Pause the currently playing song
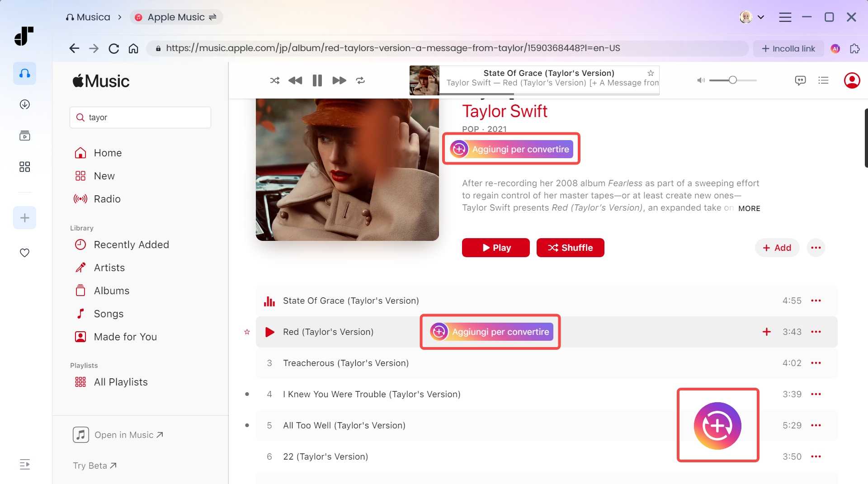The image size is (868, 484). (317, 80)
